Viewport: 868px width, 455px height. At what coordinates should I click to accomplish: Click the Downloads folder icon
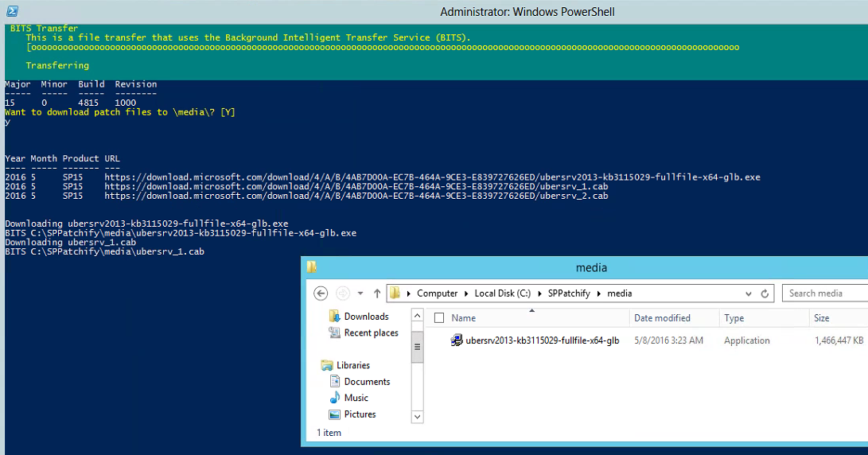coord(334,316)
